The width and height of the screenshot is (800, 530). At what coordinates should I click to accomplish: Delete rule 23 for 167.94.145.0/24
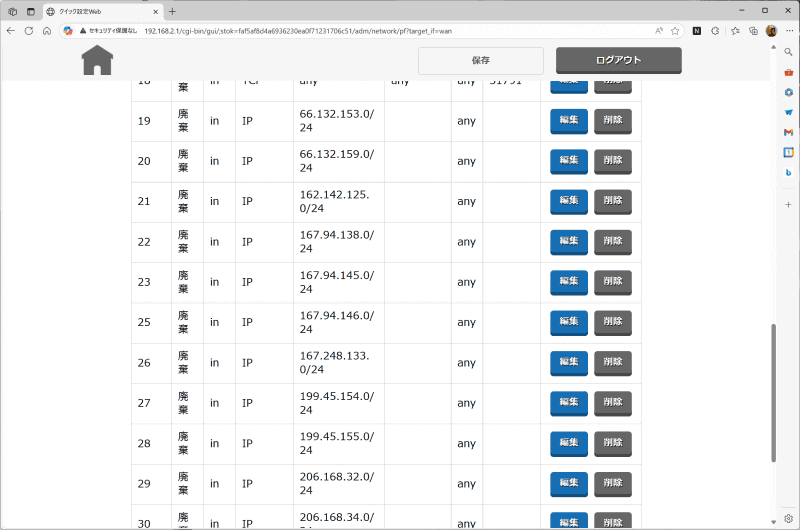[x=613, y=282]
